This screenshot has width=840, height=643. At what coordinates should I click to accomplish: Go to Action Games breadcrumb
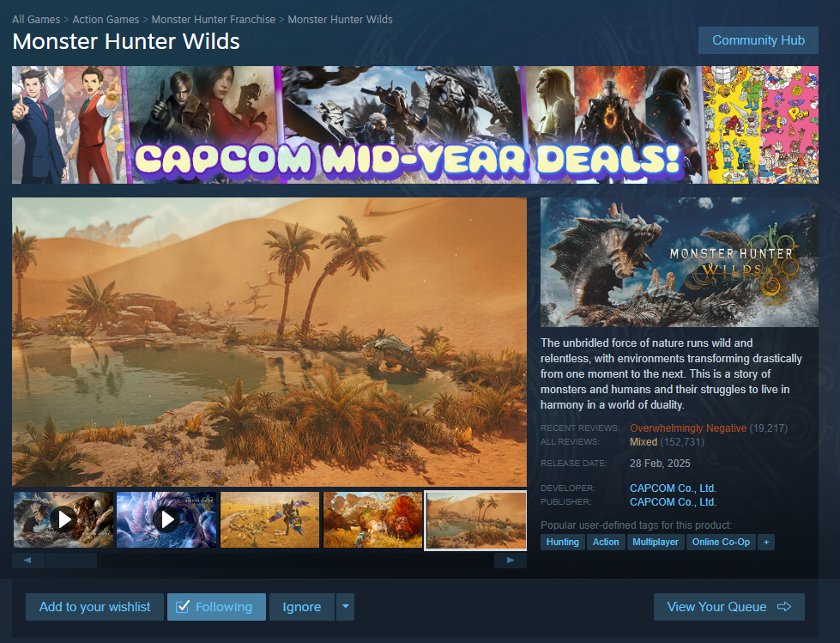(106, 19)
